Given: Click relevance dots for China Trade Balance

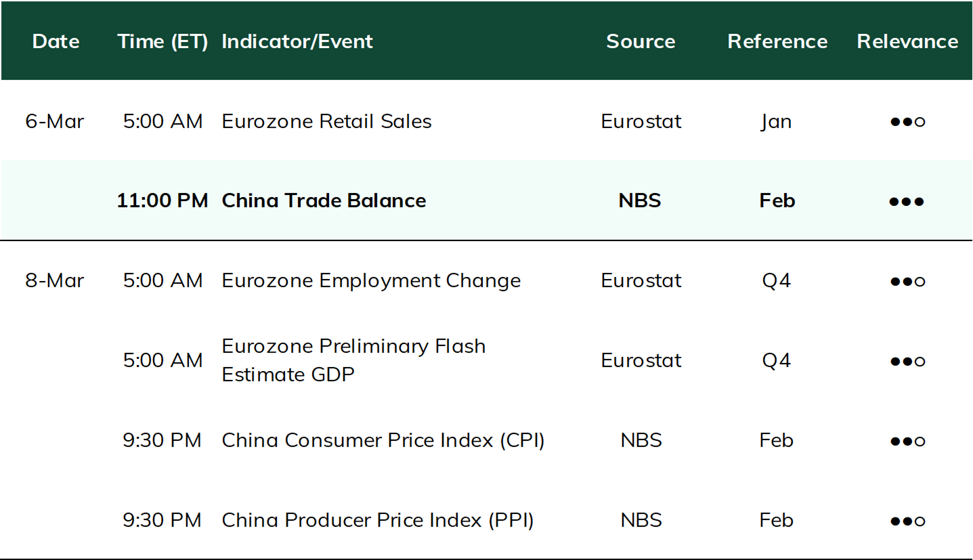Looking at the screenshot, I should tap(907, 202).
